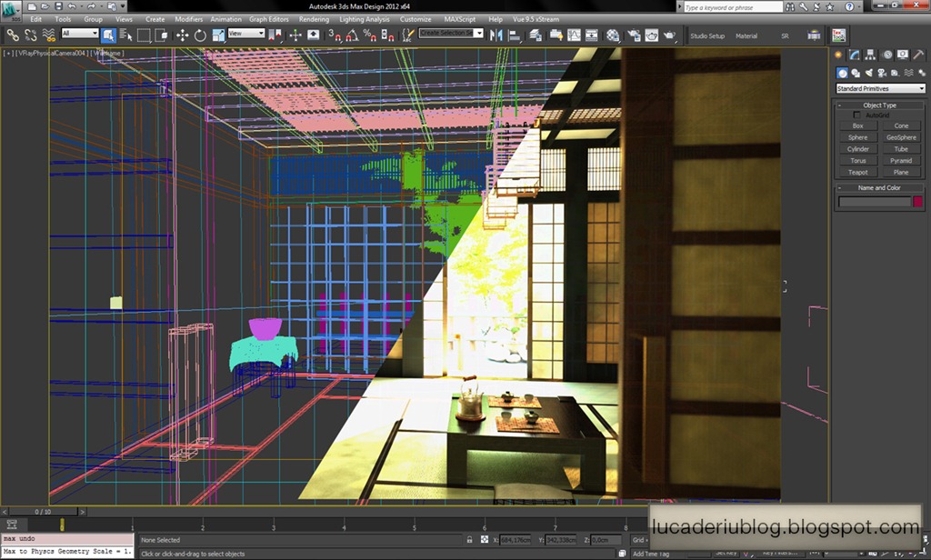The height and width of the screenshot is (560, 931).
Task: Collapse the Object Type rollout
Action: (x=879, y=105)
